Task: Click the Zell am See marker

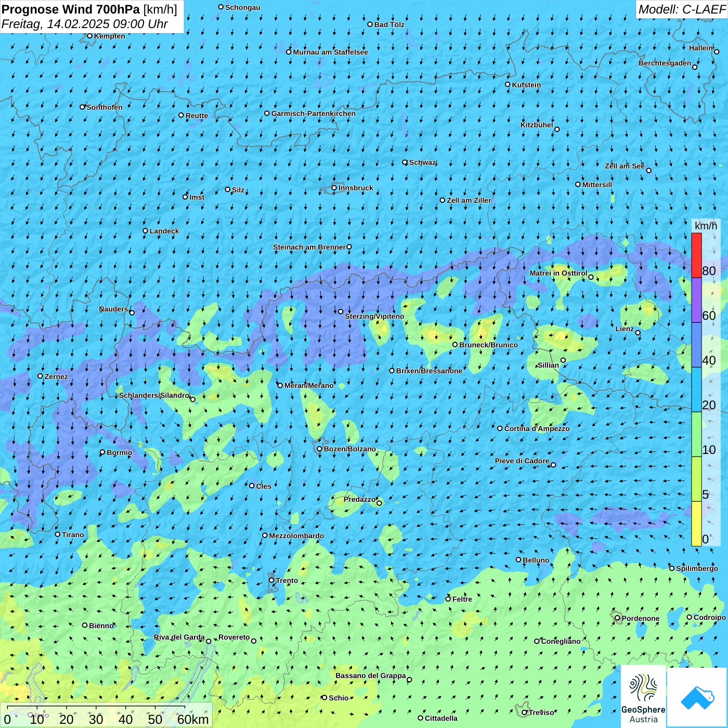Action: [648, 170]
